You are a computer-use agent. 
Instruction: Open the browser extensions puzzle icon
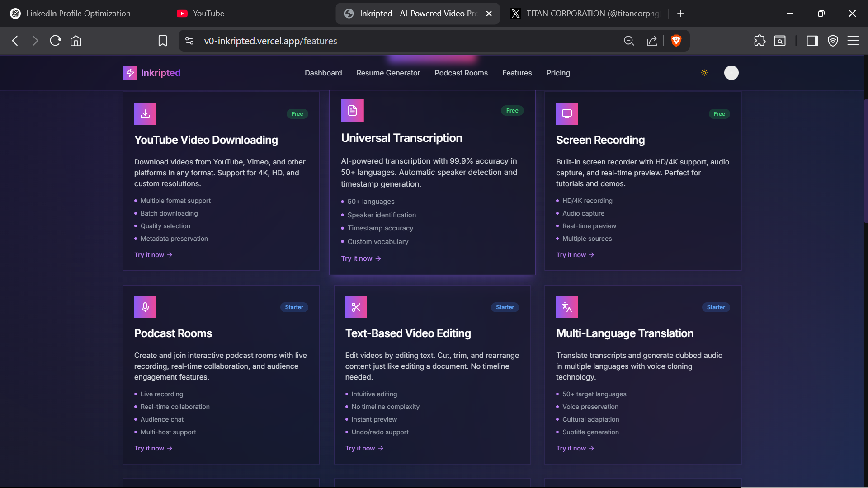pos(760,41)
